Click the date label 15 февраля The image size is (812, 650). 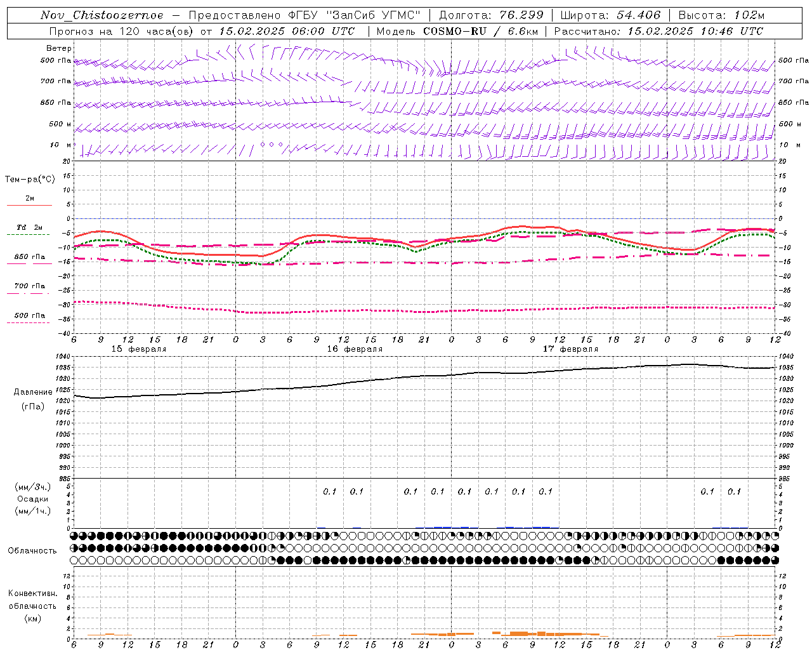[x=139, y=349]
